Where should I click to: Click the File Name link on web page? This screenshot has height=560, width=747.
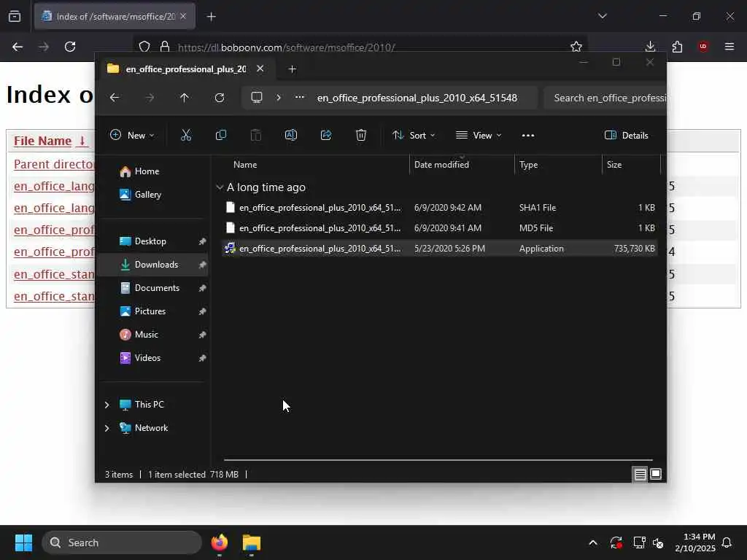(42, 141)
